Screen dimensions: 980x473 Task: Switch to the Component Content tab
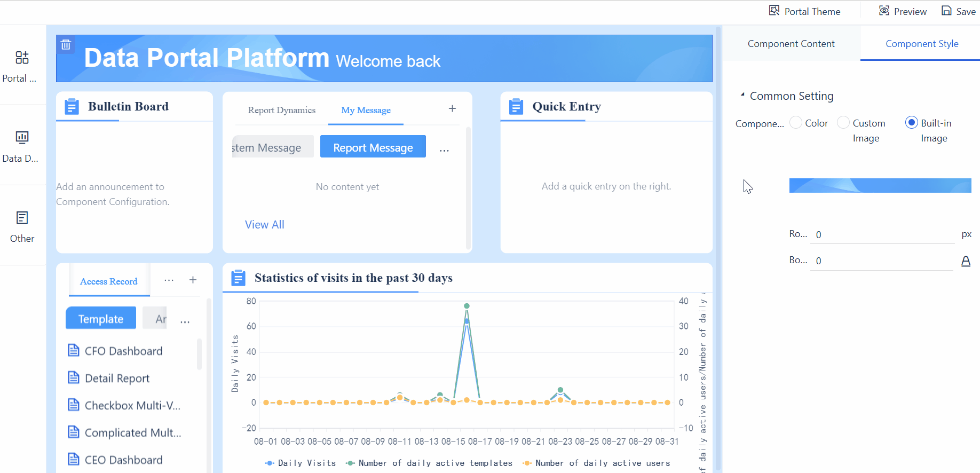(x=791, y=44)
